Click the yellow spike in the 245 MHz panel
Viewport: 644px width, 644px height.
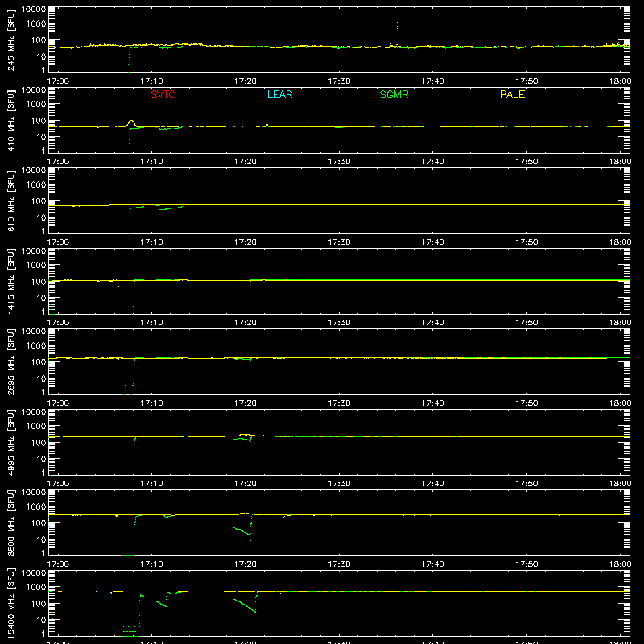click(397, 33)
